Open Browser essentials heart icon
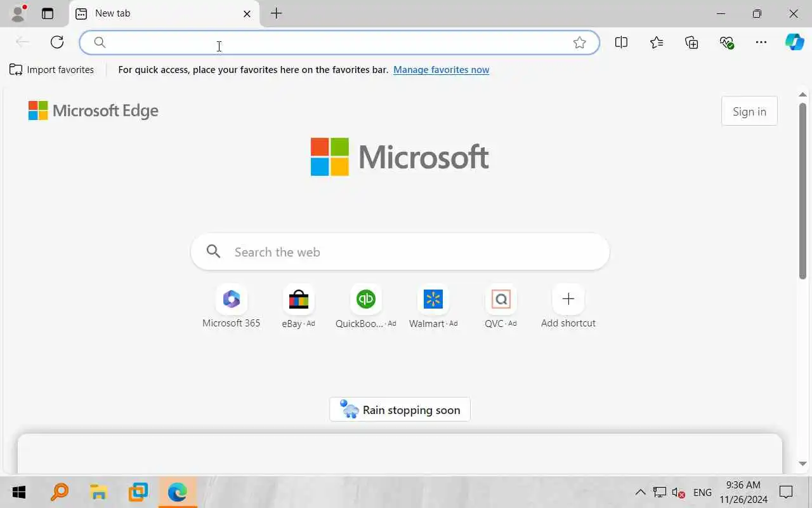 [726, 43]
